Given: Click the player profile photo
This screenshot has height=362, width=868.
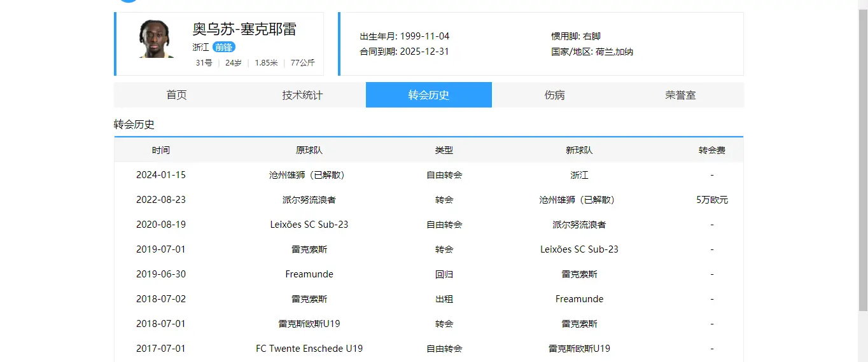Looking at the screenshot, I should click(157, 39).
